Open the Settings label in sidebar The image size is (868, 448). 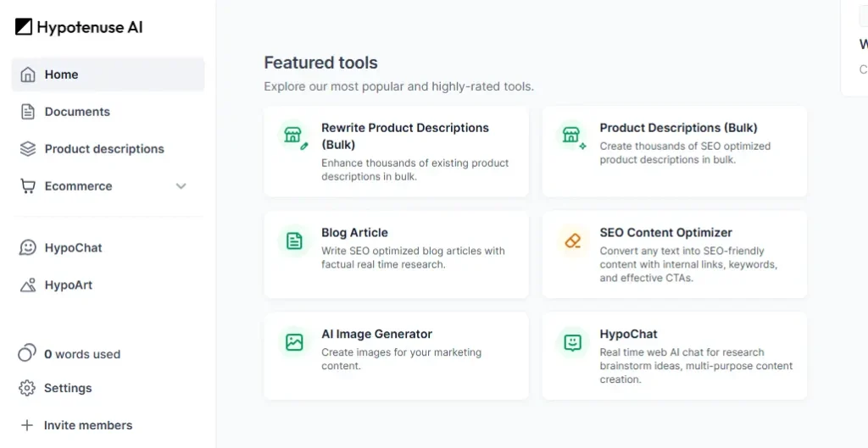pyautogui.click(x=68, y=388)
